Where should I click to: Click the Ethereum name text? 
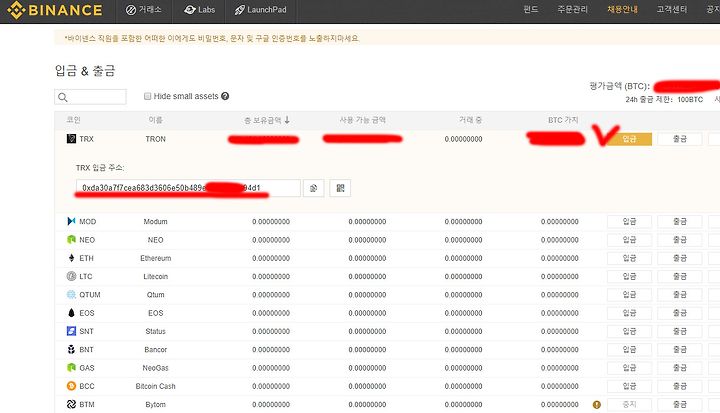(156, 258)
